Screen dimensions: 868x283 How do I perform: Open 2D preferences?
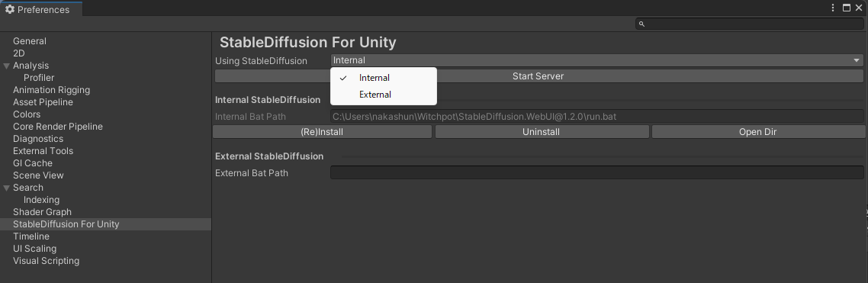19,53
